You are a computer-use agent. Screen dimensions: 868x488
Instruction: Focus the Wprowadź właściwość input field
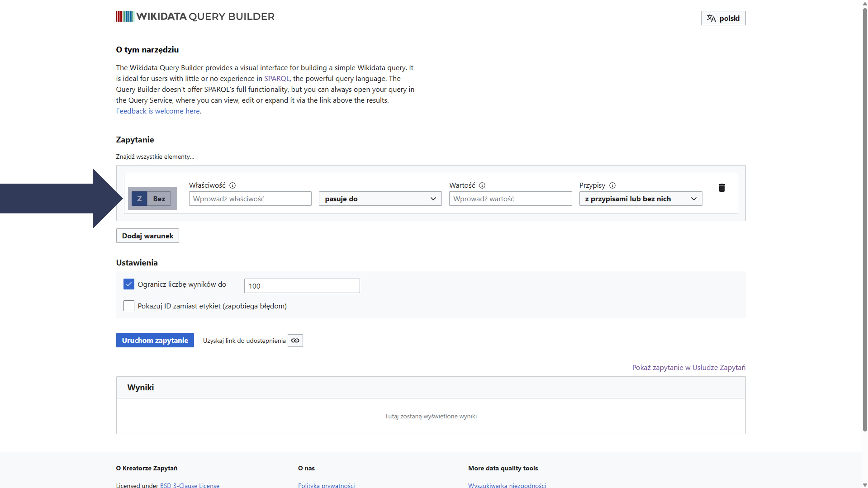[x=250, y=199]
